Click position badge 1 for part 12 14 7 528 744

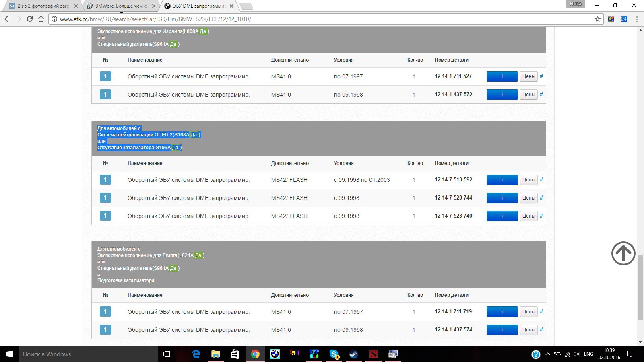105,198
